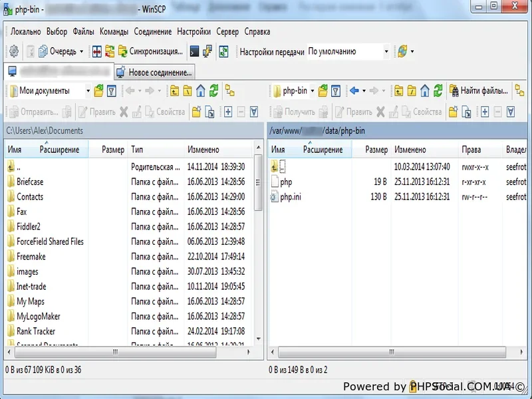The width and height of the screenshot is (532, 399).
Task: Go to the local home directory icon
Action: [200, 91]
